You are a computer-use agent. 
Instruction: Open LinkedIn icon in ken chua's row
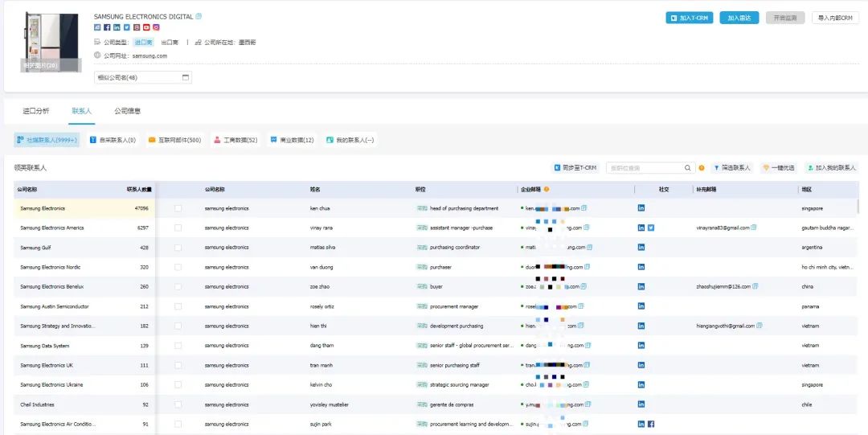641,208
